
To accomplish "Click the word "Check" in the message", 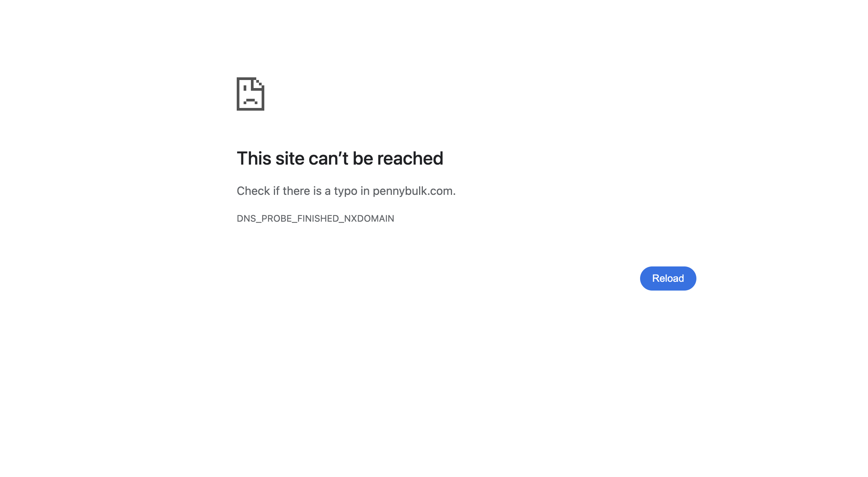I will point(253,191).
